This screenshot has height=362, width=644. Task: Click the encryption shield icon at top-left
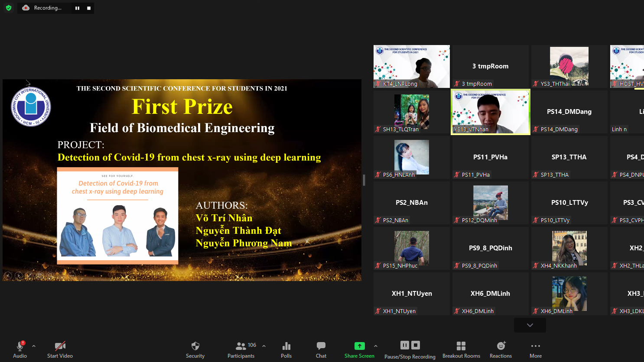(9, 8)
